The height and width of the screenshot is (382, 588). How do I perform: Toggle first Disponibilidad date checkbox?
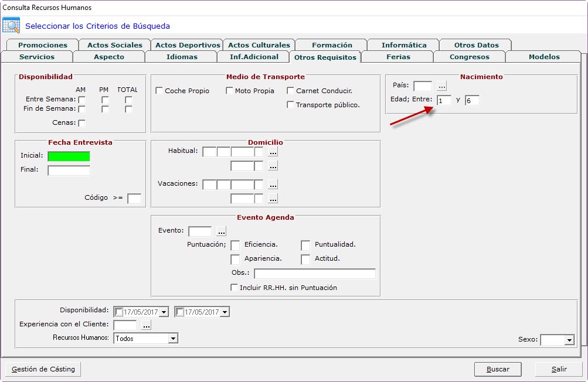point(118,312)
